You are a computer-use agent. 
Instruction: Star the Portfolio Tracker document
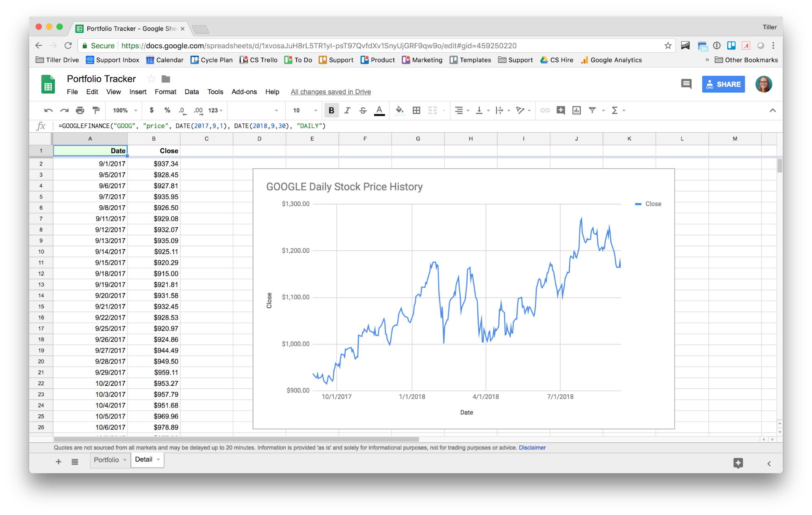[151, 79]
